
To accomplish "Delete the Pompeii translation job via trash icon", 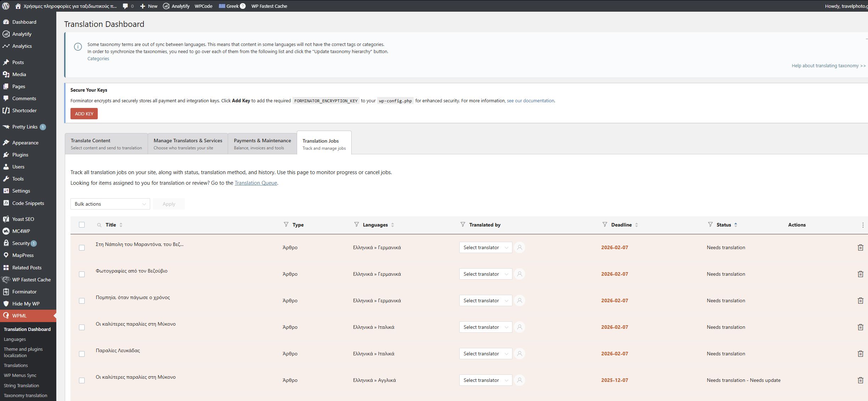I will 860,300.
